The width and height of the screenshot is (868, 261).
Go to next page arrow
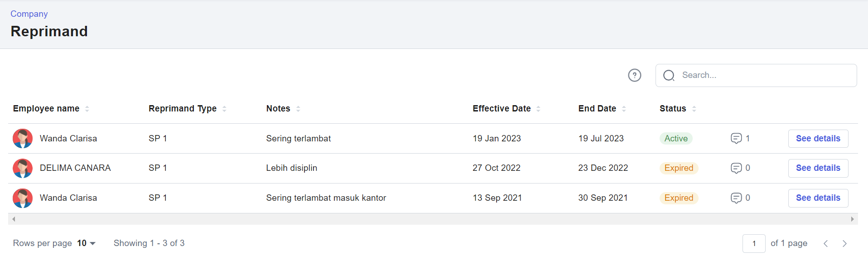(844, 243)
